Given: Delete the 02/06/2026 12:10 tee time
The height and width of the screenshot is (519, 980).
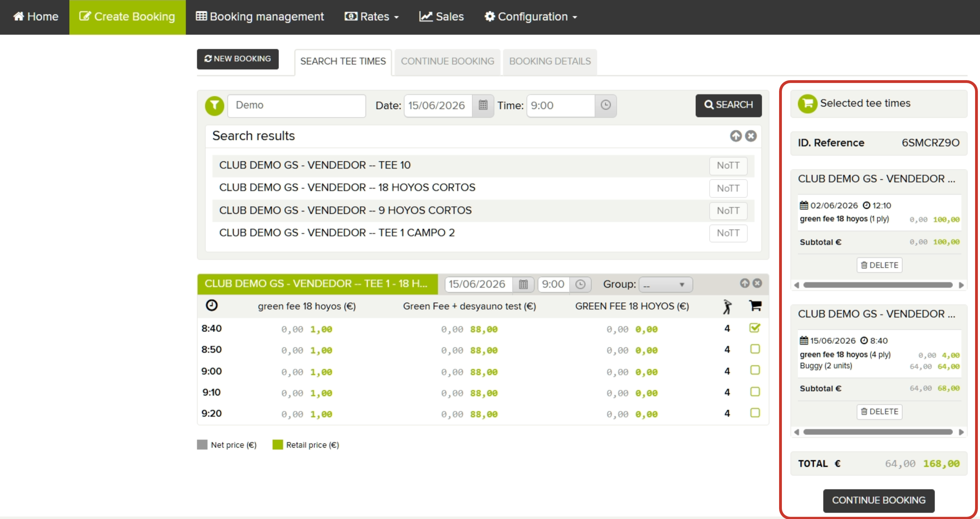Looking at the screenshot, I should pos(879,265).
